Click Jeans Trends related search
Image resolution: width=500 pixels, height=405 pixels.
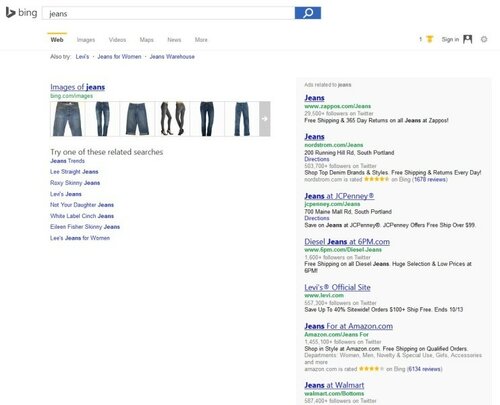coord(67,161)
